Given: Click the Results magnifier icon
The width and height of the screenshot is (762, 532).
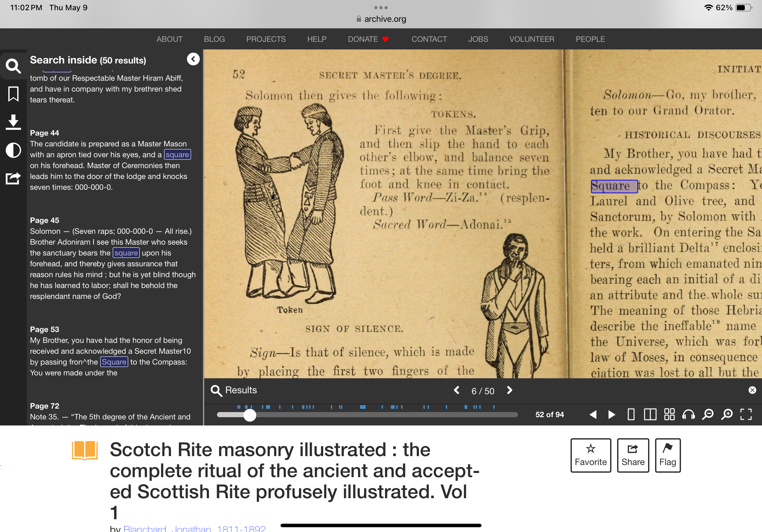Looking at the screenshot, I should pos(216,390).
